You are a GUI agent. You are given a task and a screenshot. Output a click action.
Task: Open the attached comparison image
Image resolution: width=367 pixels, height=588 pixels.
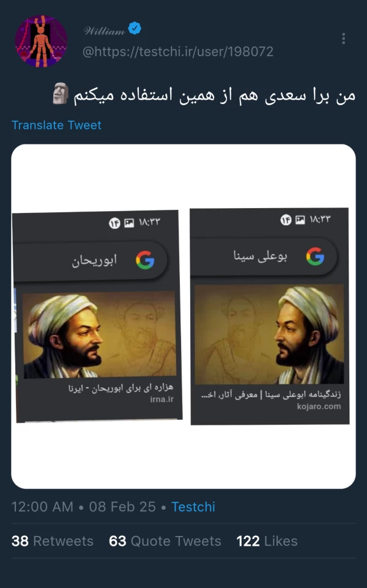(x=183, y=312)
